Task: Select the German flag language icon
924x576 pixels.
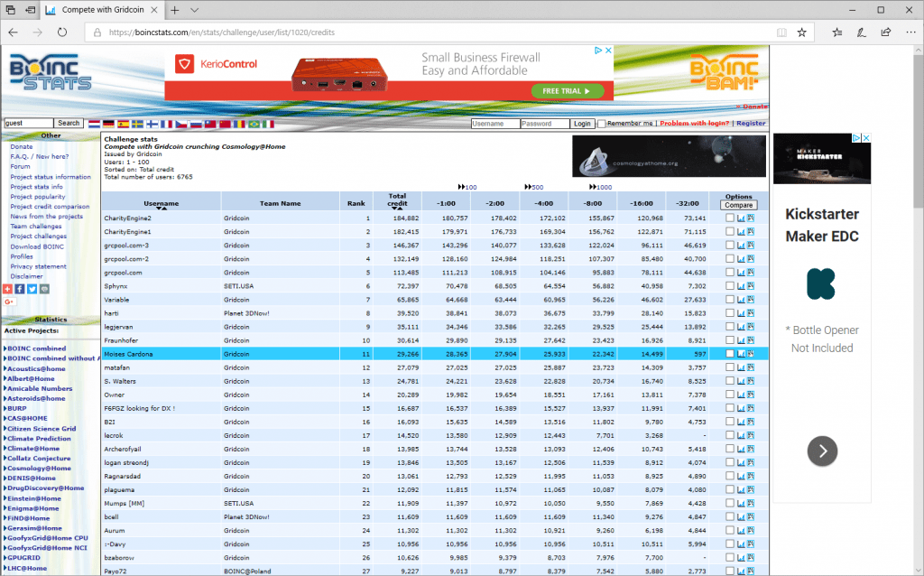Action: tap(108, 123)
